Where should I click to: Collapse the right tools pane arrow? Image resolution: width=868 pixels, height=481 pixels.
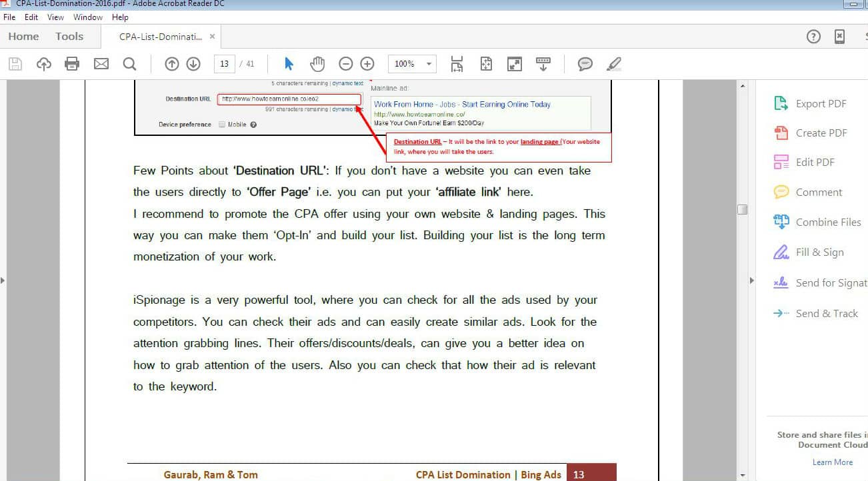[751, 280]
